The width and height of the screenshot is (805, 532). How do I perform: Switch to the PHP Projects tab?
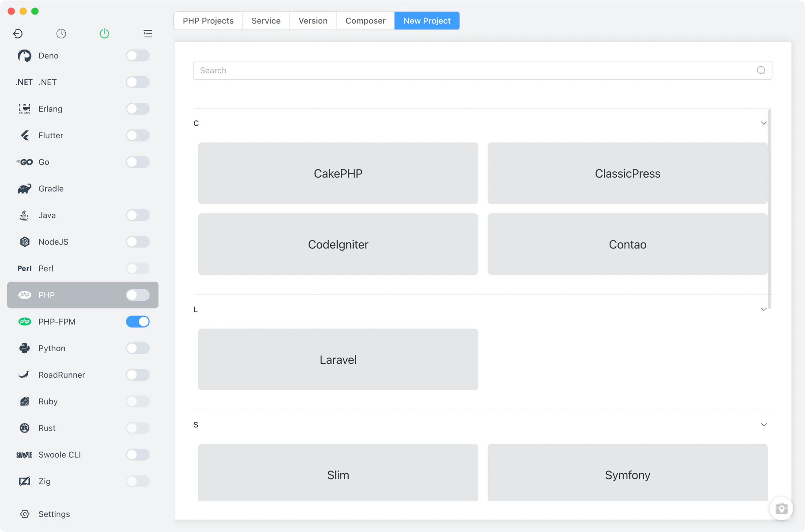pyautogui.click(x=208, y=21)
